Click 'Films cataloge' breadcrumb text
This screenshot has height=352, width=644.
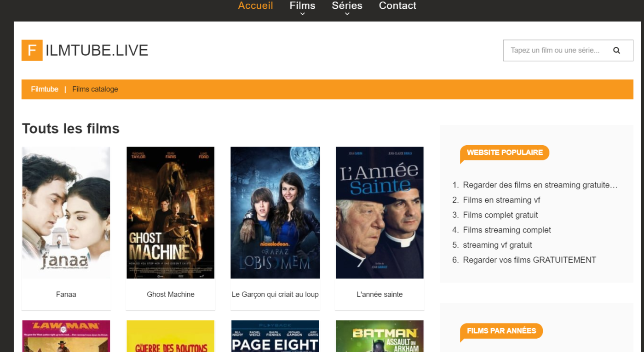95,89
